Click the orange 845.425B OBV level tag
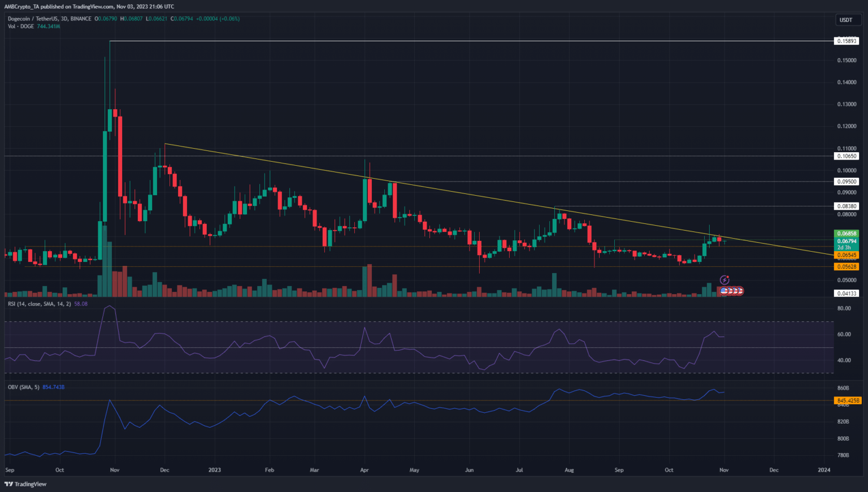The height and width of the screenshot is (492, 868). pyautogui.click(x=848, y=400)
